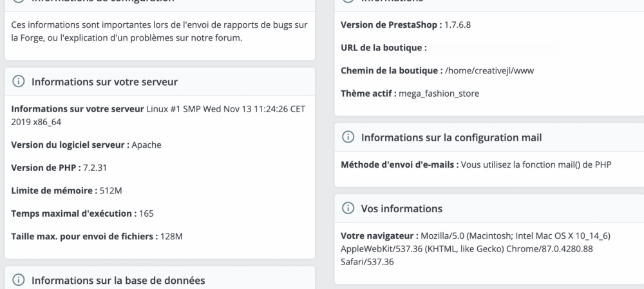Click the blank URL de la boutique value
The height and width of the screenshot is (289, 644).
point(493,48)
